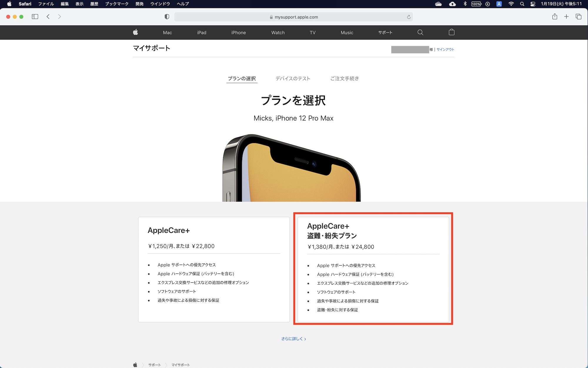Select the AppleCare+ 盗難・紛失プラン card
The image size is (588, 368).
(x=373, y=269)
